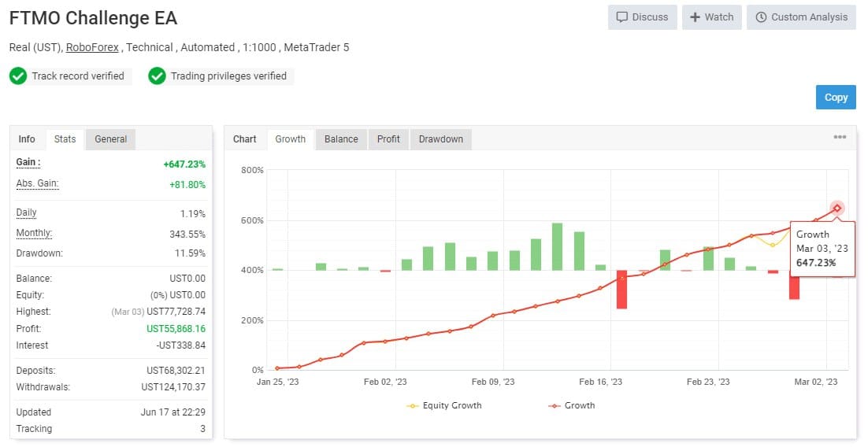Open the RoboForex broker link
Viewport: 868px width, 447px height.
tap(92, 47)
